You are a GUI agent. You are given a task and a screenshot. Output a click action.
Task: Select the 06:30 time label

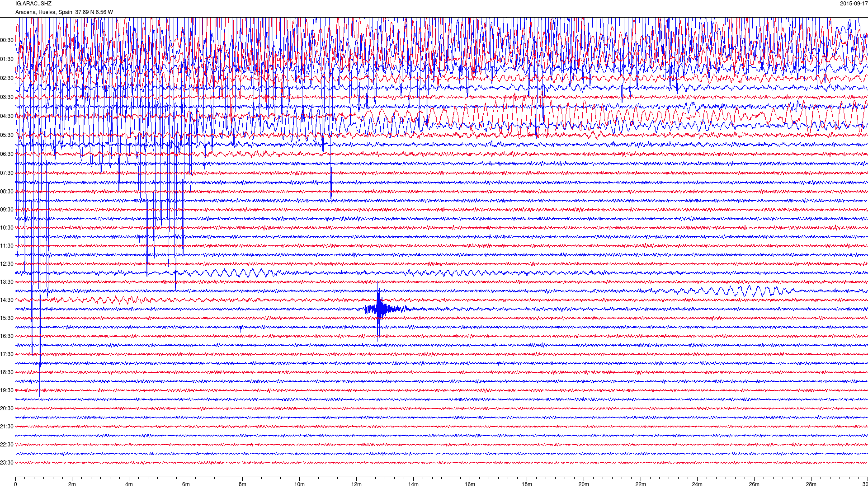[7, 154]
